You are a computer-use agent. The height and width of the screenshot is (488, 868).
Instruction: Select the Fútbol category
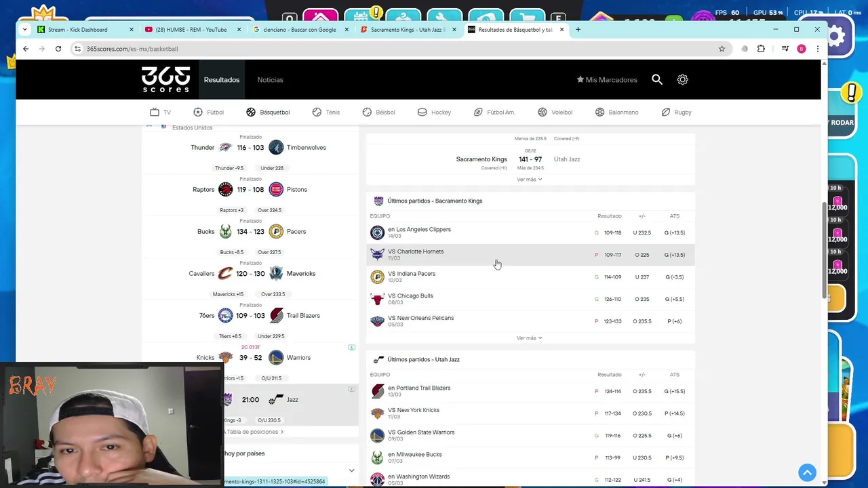[x=208, y=112]
